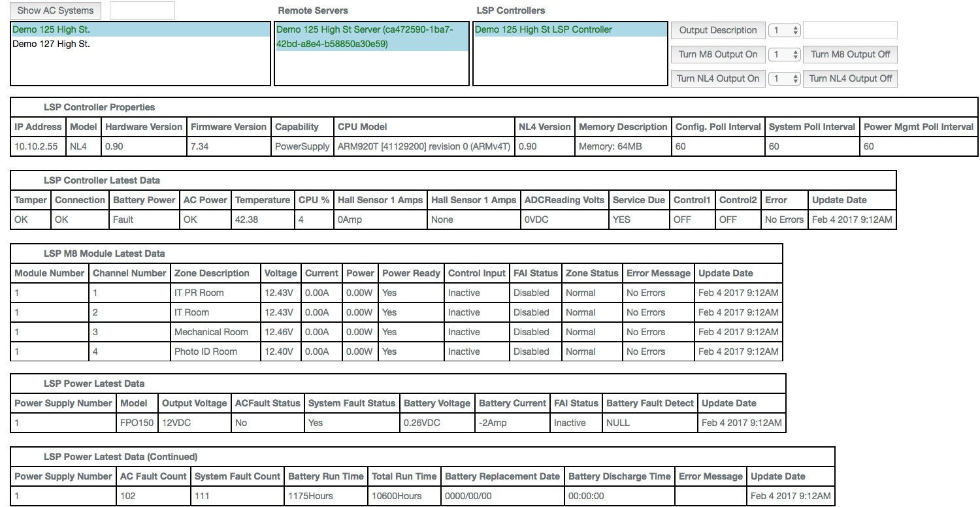
Task: Select Demo 127 High St. in systems list
Action: pos(52,44)
